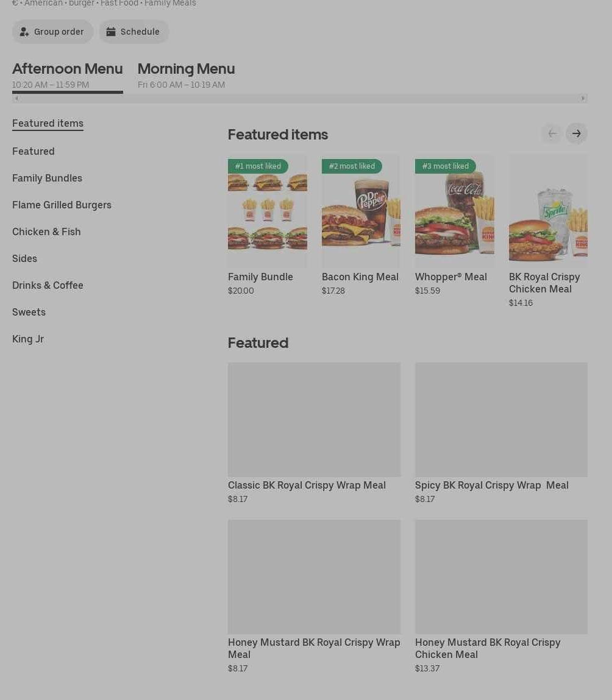The width and height of the screenshot is (612, 700).
Task: Open Classic BK Royal Crispy Wrap Meal
Action: 314,433
